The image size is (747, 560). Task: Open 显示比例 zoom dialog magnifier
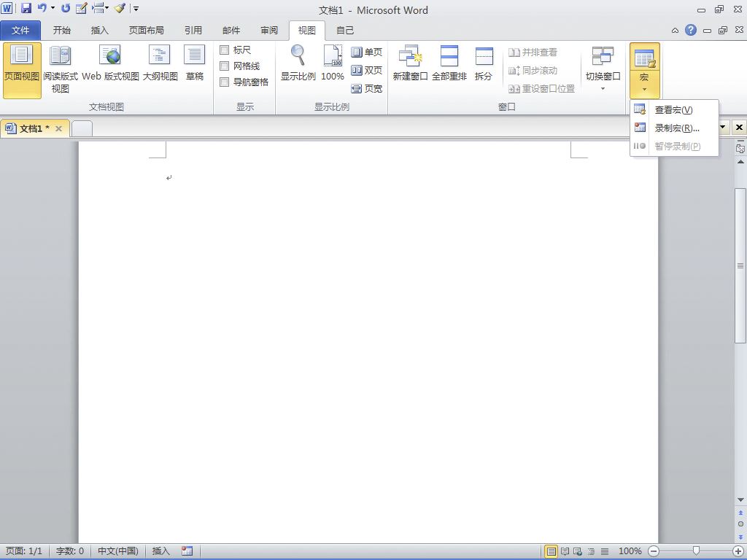coord(298,63)
